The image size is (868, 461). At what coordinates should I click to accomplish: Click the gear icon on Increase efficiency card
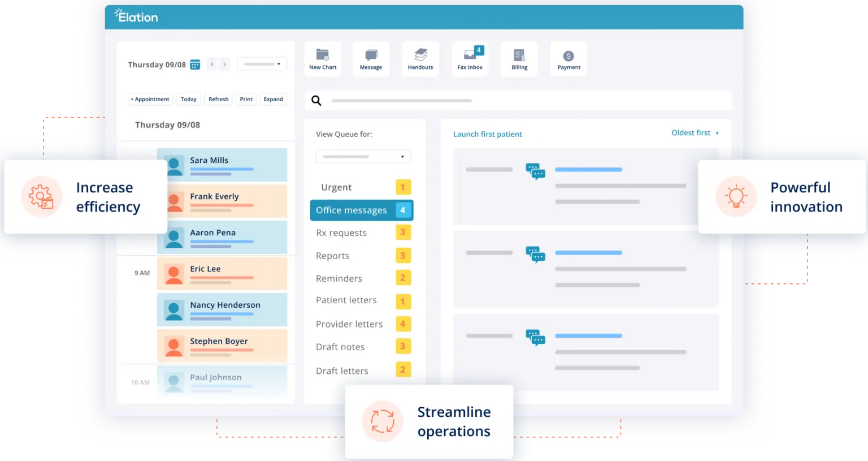coord(41,197)
